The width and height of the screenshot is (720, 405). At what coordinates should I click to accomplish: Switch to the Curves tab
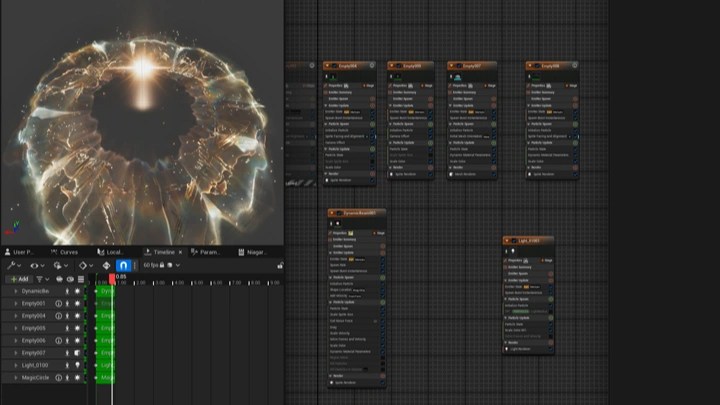[66, 252]
